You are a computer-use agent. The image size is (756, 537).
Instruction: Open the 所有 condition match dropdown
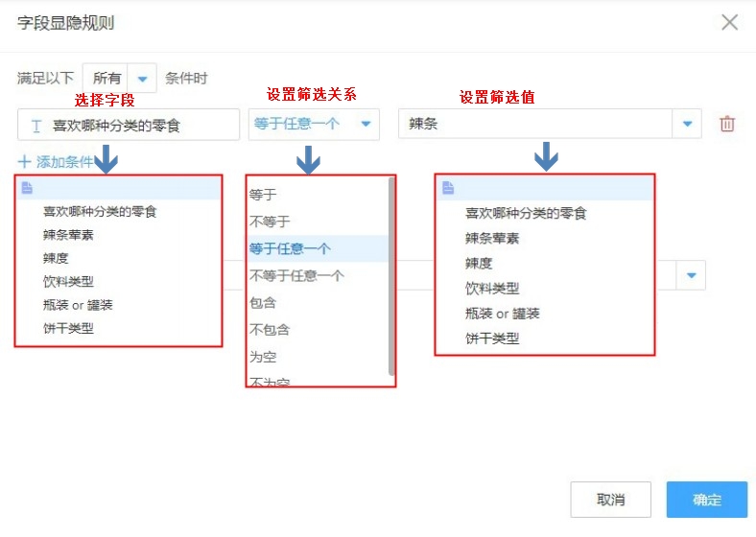click(142, 79)
